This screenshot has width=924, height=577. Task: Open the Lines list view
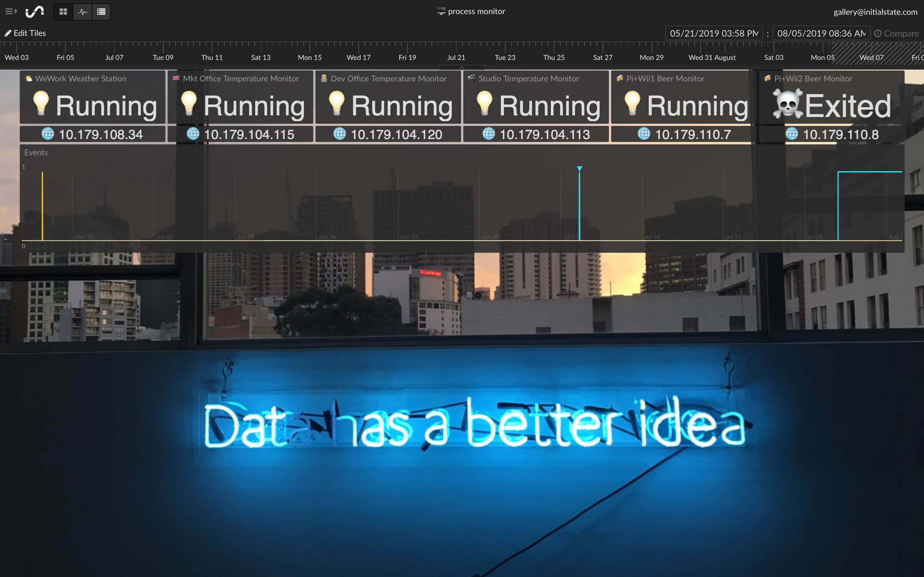click(101, 12)
